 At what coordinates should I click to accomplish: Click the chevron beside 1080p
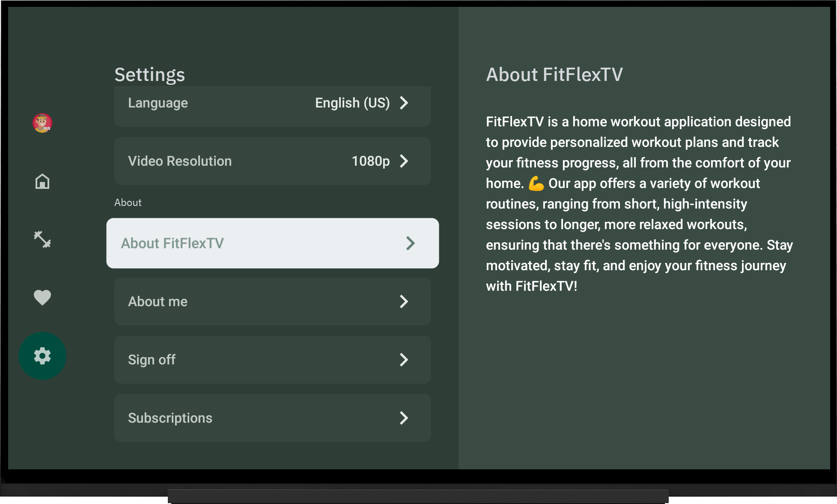point(404,161)
